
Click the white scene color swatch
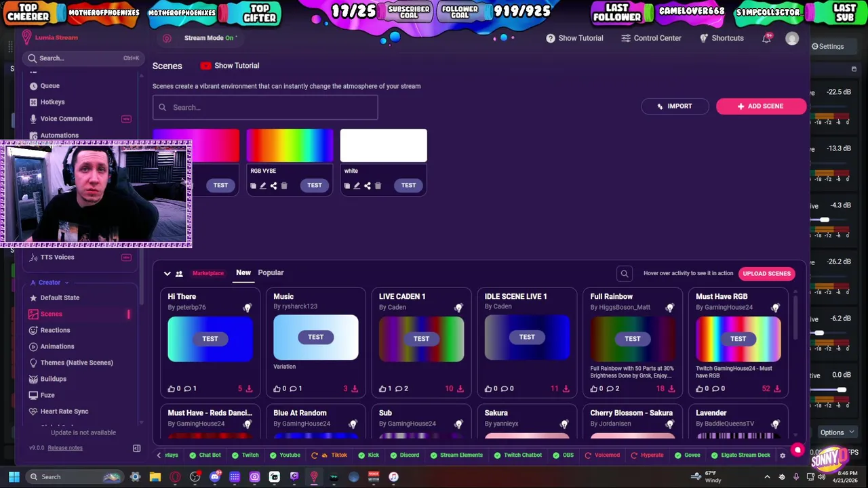pyautogui.click(x=384, y=146)
